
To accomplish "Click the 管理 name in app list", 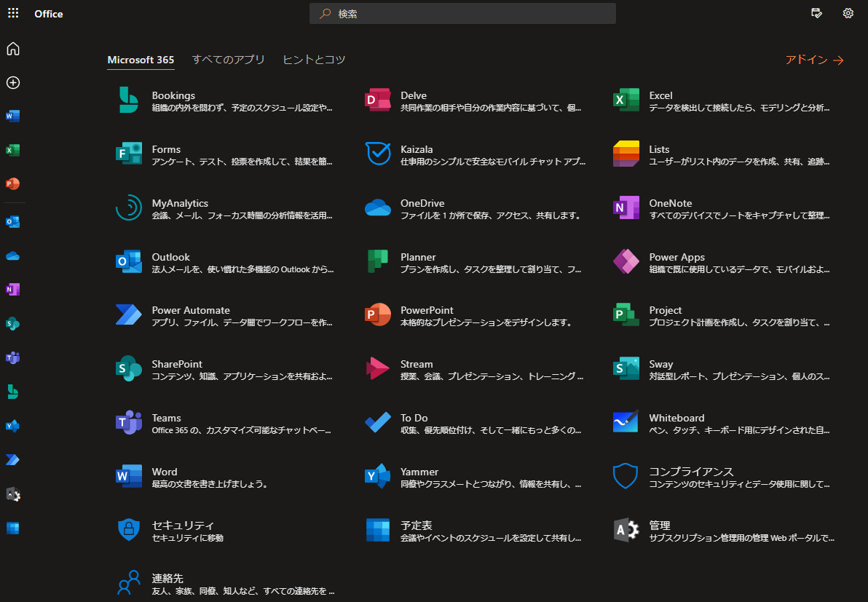I will pos(659,525).
